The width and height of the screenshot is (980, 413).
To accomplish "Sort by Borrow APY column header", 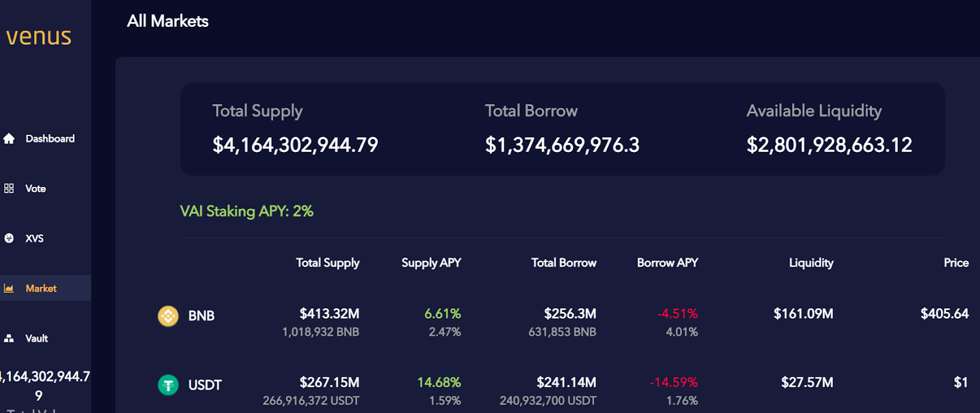I will (668, 263).
